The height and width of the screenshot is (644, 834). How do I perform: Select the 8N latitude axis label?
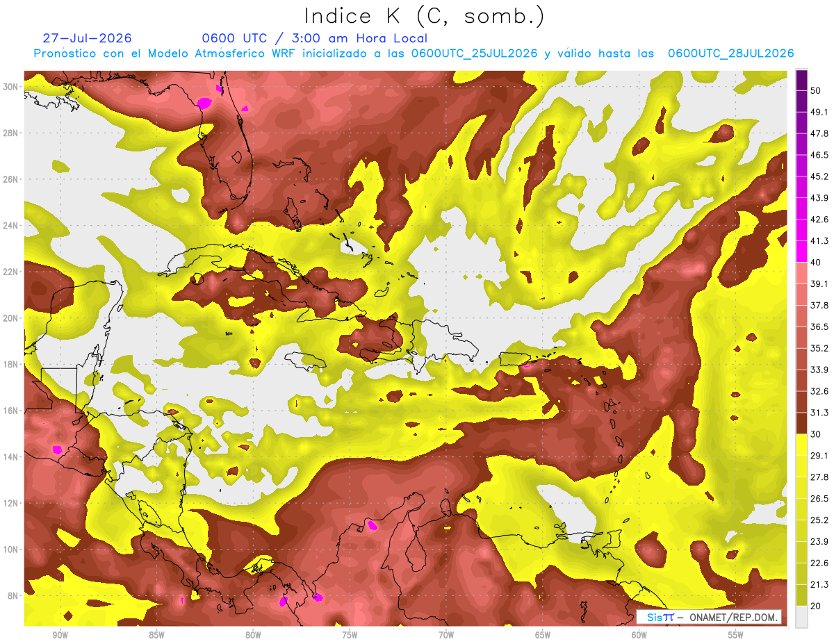click(14, 595)
